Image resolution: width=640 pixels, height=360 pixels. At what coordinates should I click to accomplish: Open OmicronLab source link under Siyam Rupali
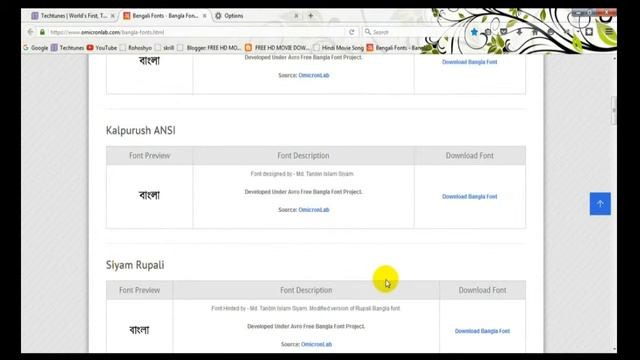[x=316, y=344]
